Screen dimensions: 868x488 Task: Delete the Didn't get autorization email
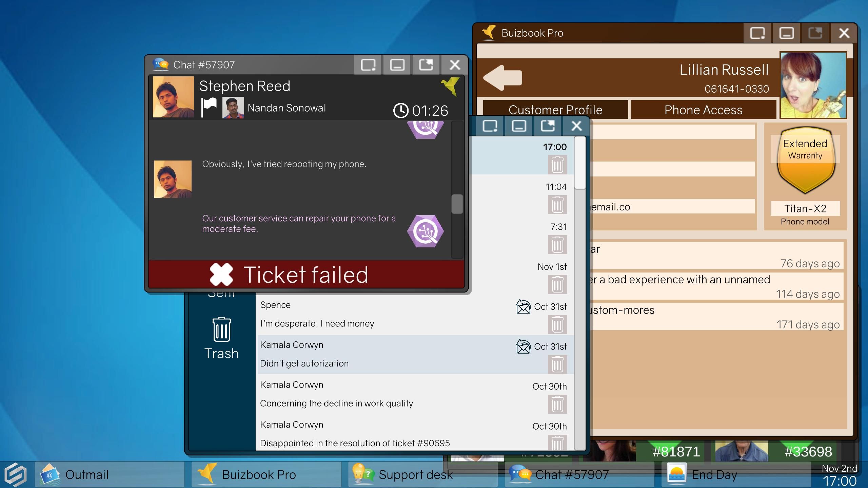(x=557, y=364)
